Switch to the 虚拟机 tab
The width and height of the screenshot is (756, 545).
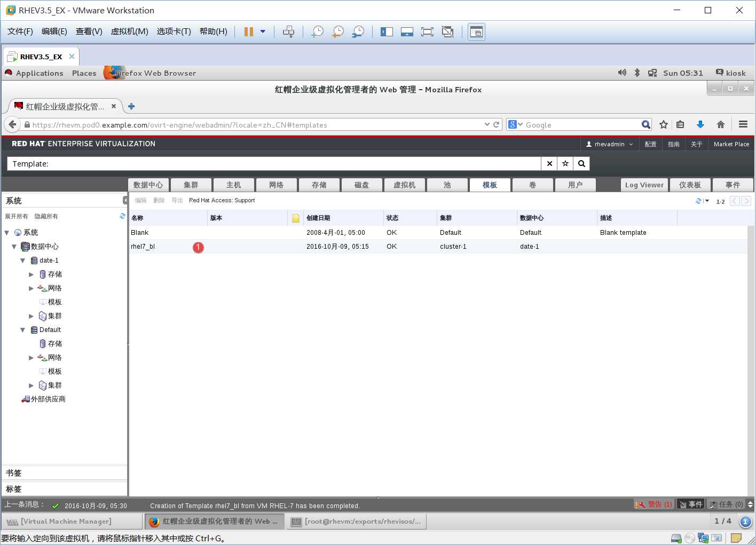[404, 185]
